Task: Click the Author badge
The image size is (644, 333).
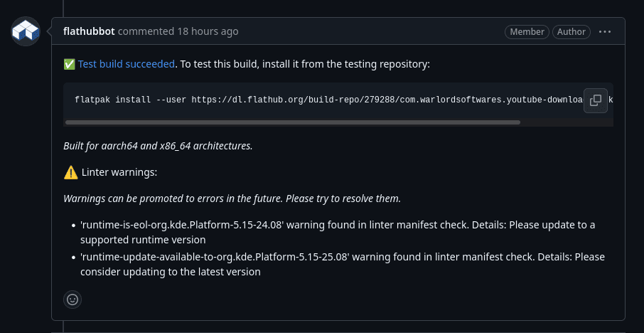Action: [x=571, y=31]
